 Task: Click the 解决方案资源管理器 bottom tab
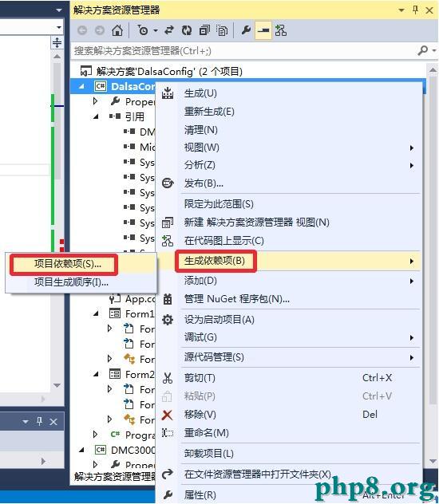point(115,476)
